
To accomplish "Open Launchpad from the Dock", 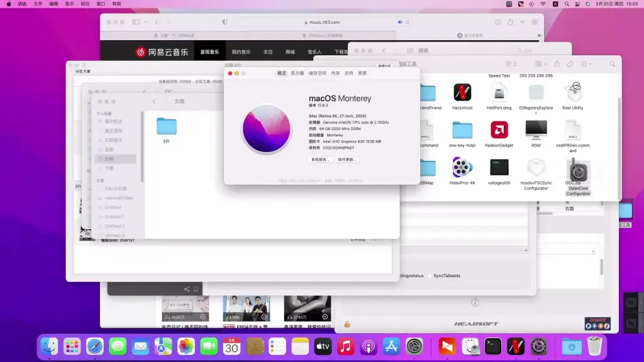I will (72, 346).
